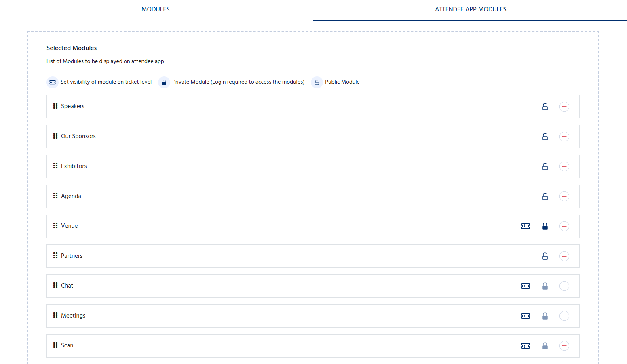Image resolution: width=627 pixels, height=364 pixels.
Task: Toggle private lock for Venue module
Action: pos(545,226)
